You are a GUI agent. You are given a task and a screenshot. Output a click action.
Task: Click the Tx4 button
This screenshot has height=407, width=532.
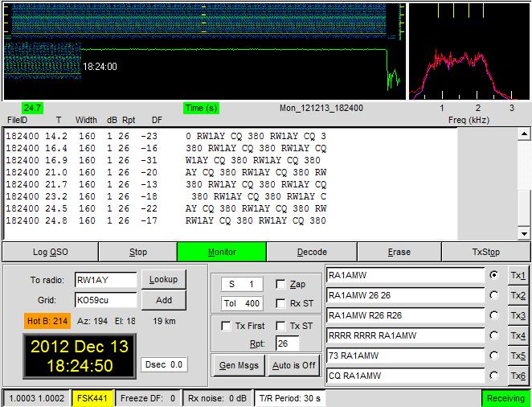[518, 335]
